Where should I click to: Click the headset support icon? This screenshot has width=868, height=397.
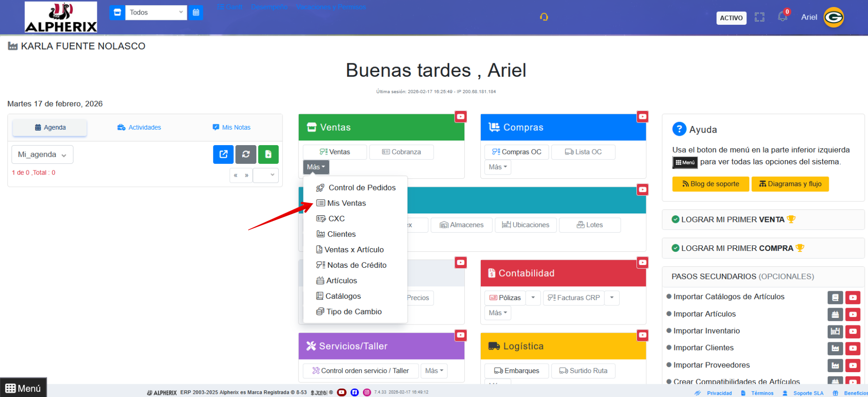coord(544,17)
